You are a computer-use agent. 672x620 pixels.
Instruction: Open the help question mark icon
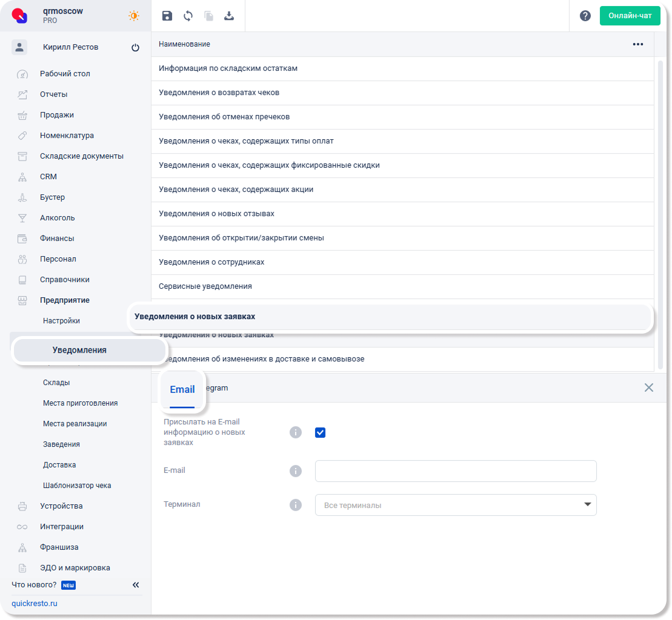tap(585, 16)
